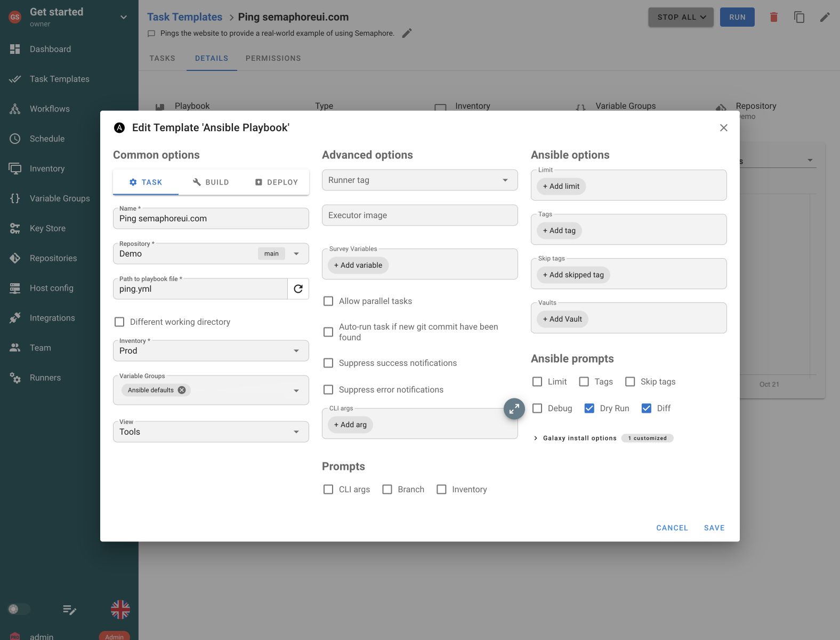Click the expand CLI args fullscreen icon
Viewport: 840px width, 640px height.
tap(514, 409)
